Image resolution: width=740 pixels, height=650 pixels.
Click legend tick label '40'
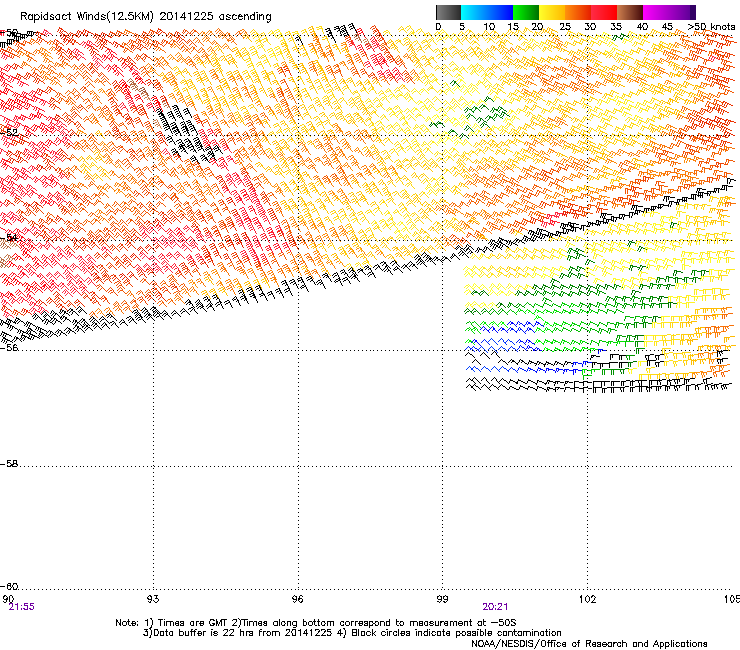pyautogui.click(x=642, y=27)
